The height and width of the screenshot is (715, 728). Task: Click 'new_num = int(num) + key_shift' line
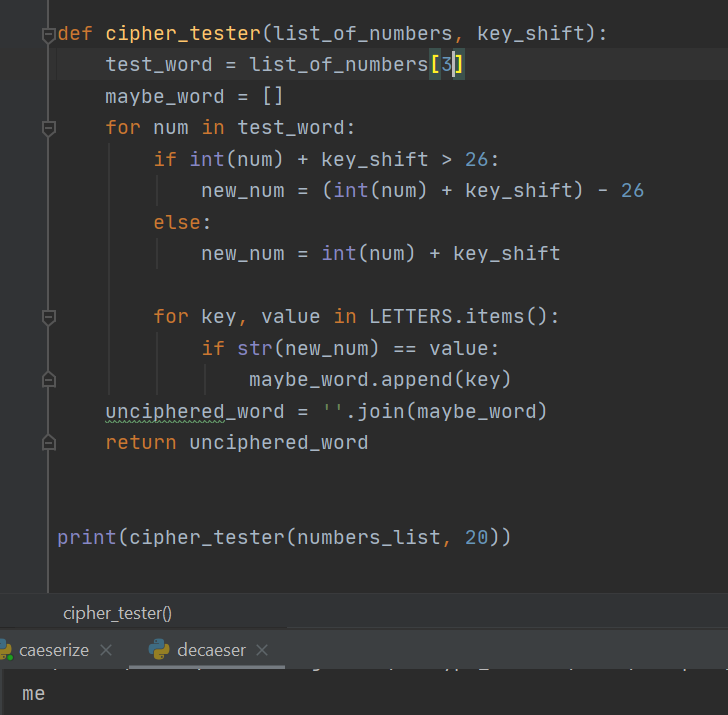[x=380, y=254]
